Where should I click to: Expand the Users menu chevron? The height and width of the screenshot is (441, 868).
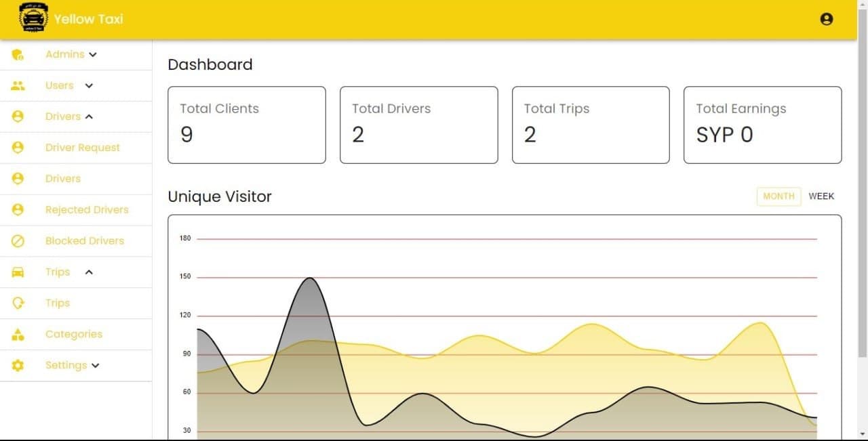tap(89, 85)
